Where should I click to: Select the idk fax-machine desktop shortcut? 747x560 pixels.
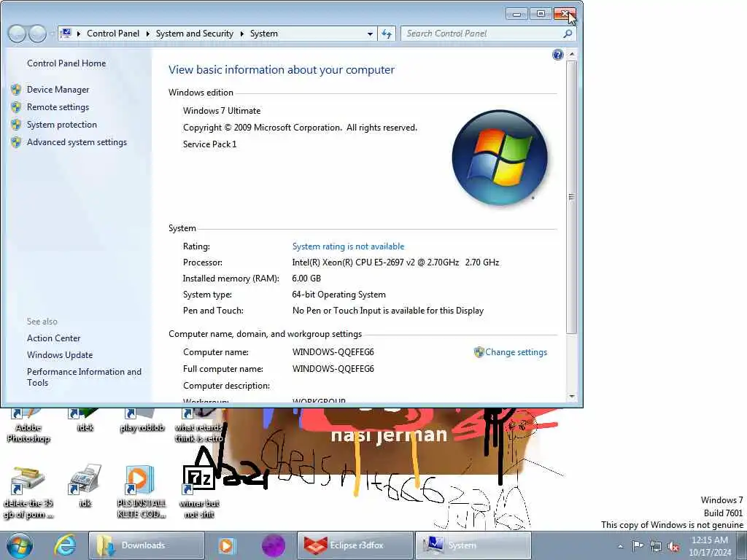(85, 486)
